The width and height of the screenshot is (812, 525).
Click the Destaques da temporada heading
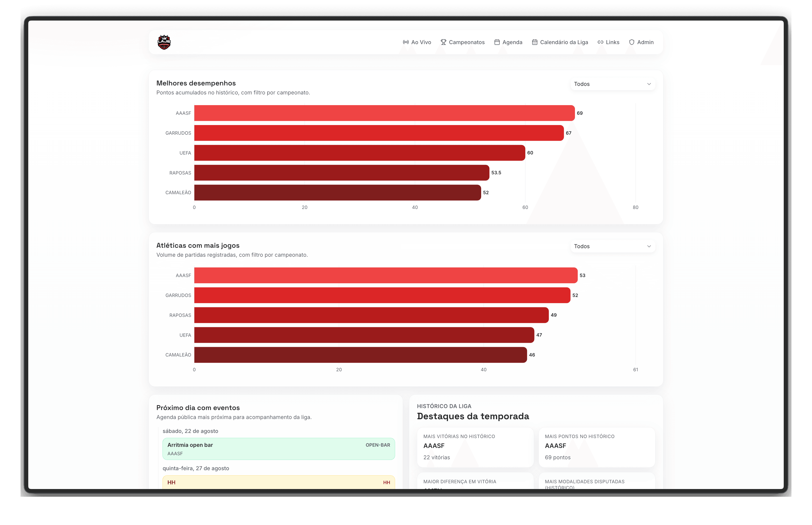click(473, 416)
